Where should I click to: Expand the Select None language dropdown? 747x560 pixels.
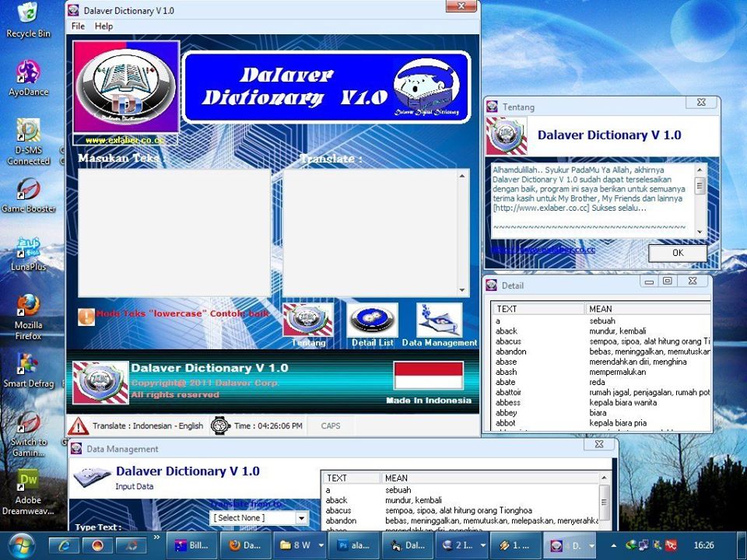[301, 517]
